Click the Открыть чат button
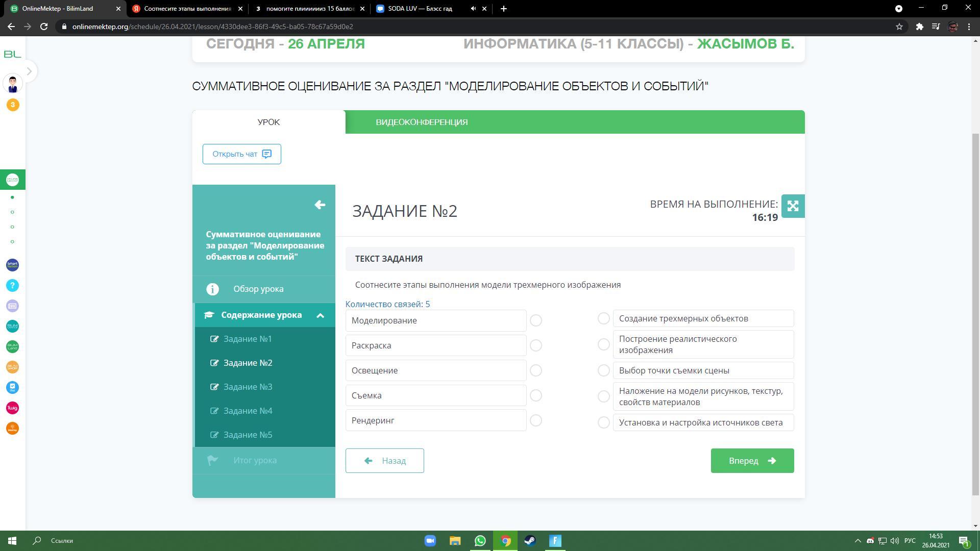The width and height of the screenshot is (980, 551). [x=241, y=154]
